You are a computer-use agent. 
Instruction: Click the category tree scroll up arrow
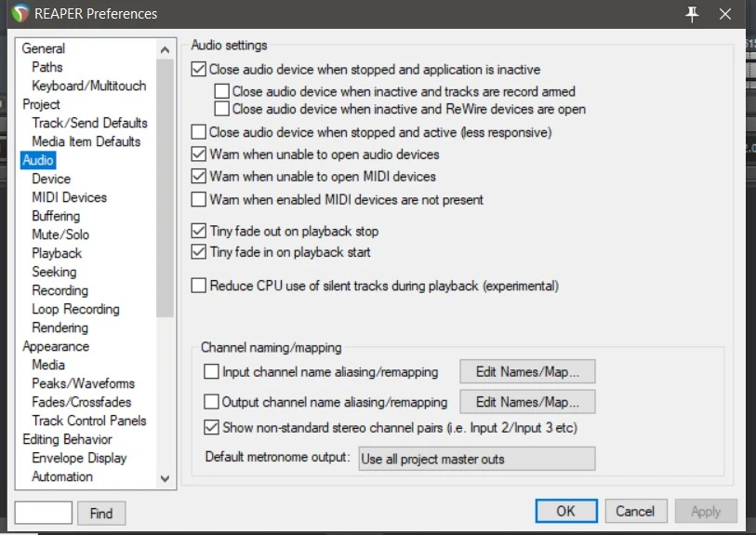pos(165,49)
